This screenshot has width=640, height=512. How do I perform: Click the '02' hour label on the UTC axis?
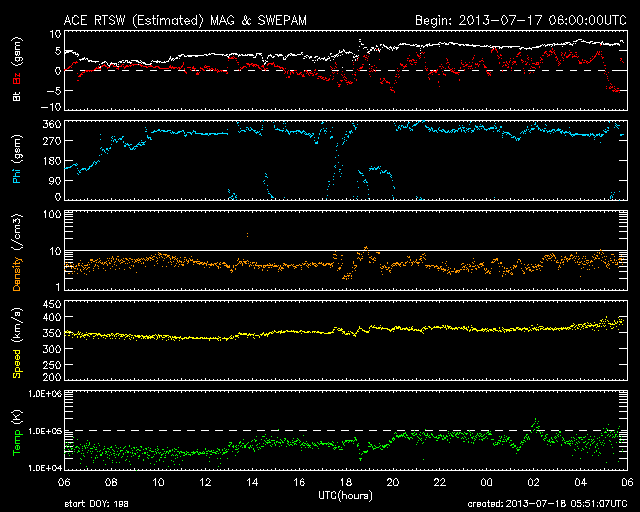tap(533, 482)
